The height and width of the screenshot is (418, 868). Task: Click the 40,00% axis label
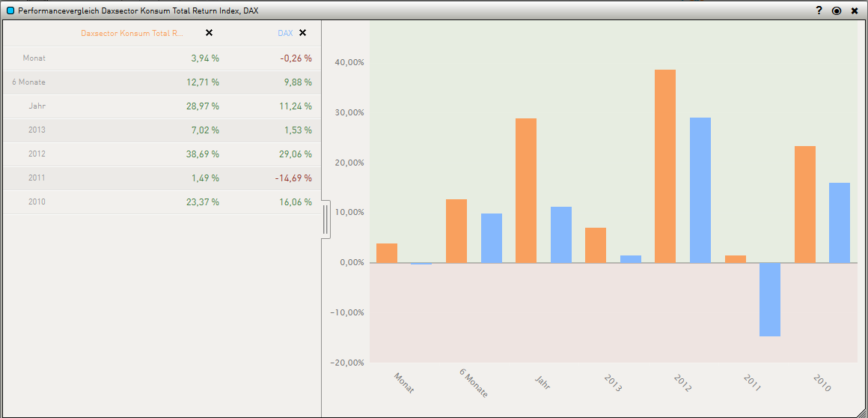(x=349, y=63)
